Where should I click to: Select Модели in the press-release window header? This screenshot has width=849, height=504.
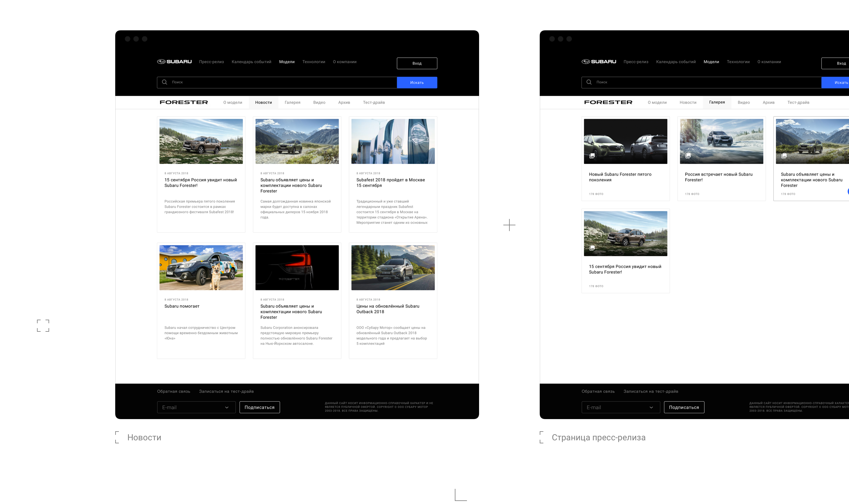pyautogui.click(x=711, y=62)
